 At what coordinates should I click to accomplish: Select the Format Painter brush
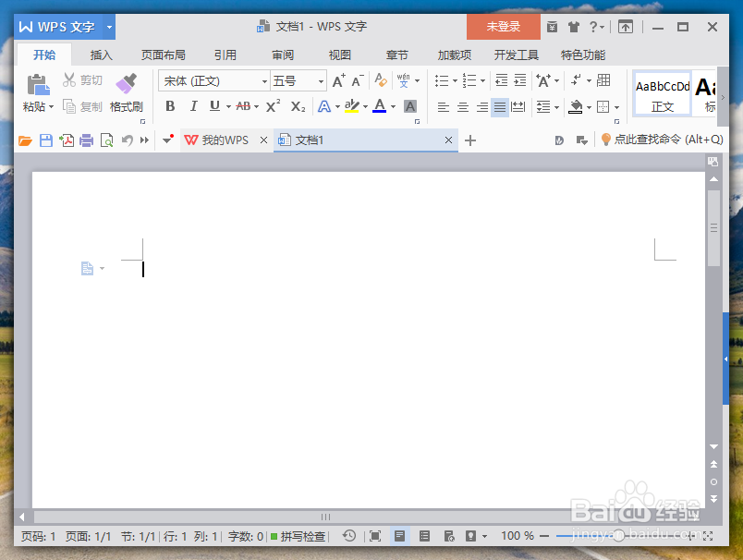tap(126, 83)
